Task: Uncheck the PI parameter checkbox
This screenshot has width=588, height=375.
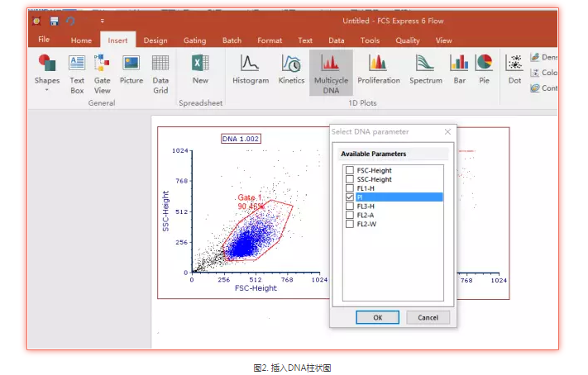Action: pos(350,197)
